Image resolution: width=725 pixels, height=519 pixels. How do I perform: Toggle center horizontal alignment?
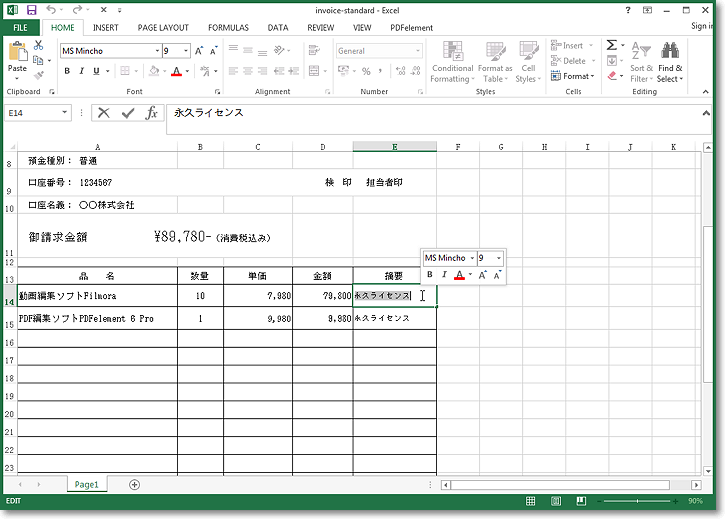coord(248,71)
